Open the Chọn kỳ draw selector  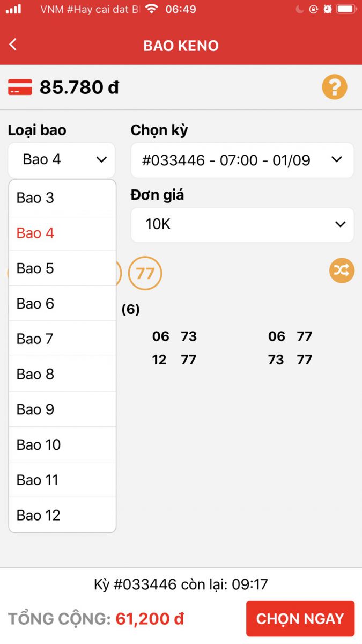click(242, 160)
